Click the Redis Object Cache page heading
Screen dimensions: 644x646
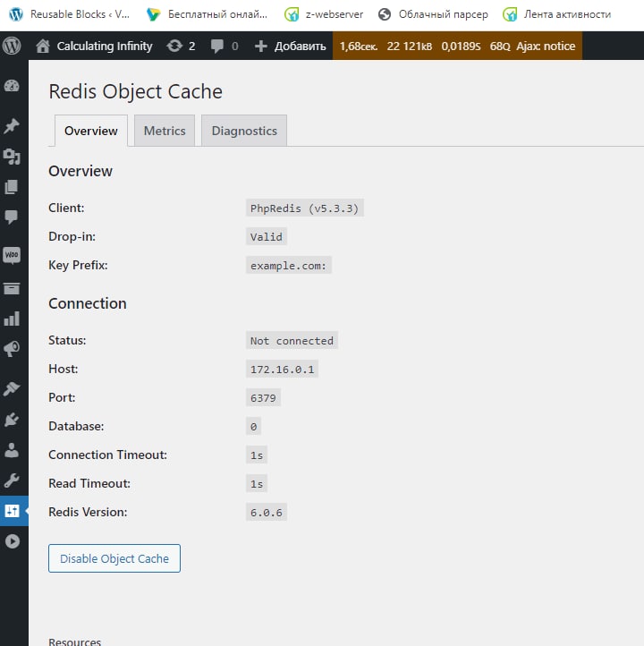point(135,91)
